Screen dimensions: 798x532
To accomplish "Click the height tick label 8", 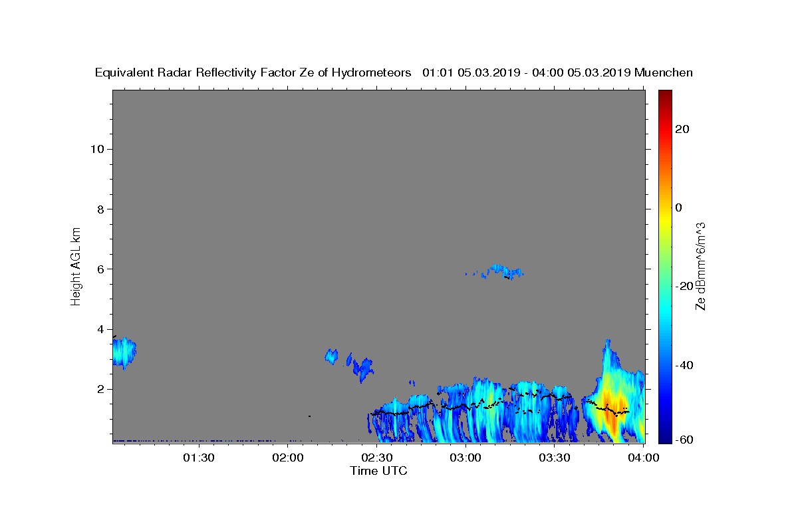I will (x=100, y=209).
